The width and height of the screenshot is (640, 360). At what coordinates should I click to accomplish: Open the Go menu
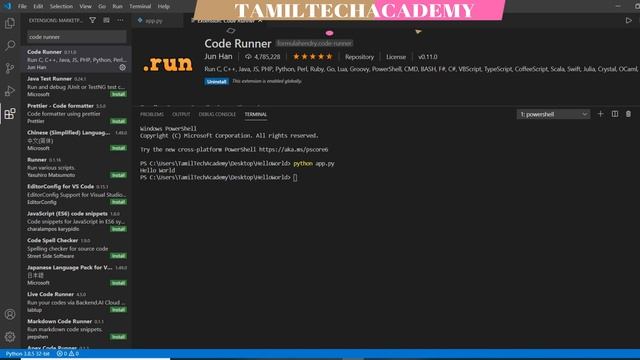tap(102, 7)
